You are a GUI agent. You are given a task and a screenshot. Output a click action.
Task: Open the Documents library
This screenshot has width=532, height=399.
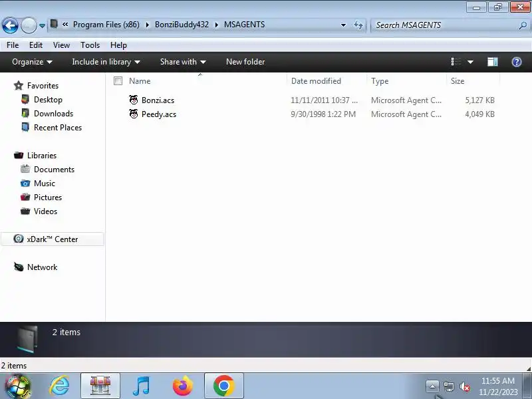tap(54, 170)
